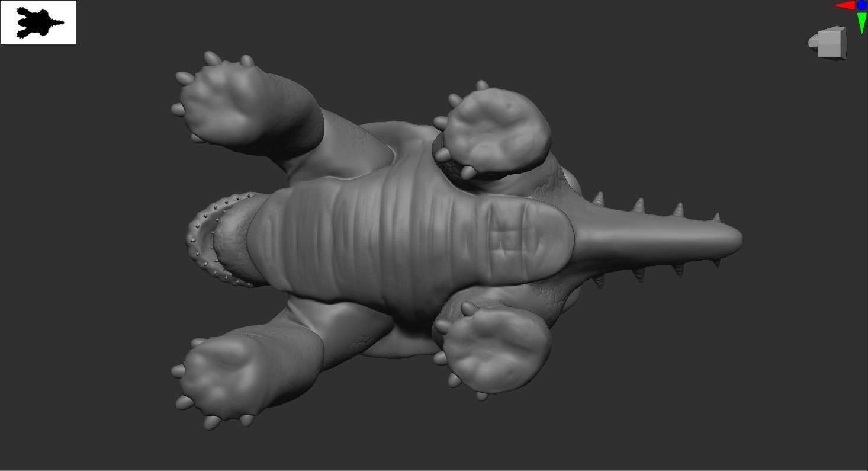Click the model silhouette thumbnail preview
The width and height of the screenshot is (868, 471).
38,22
